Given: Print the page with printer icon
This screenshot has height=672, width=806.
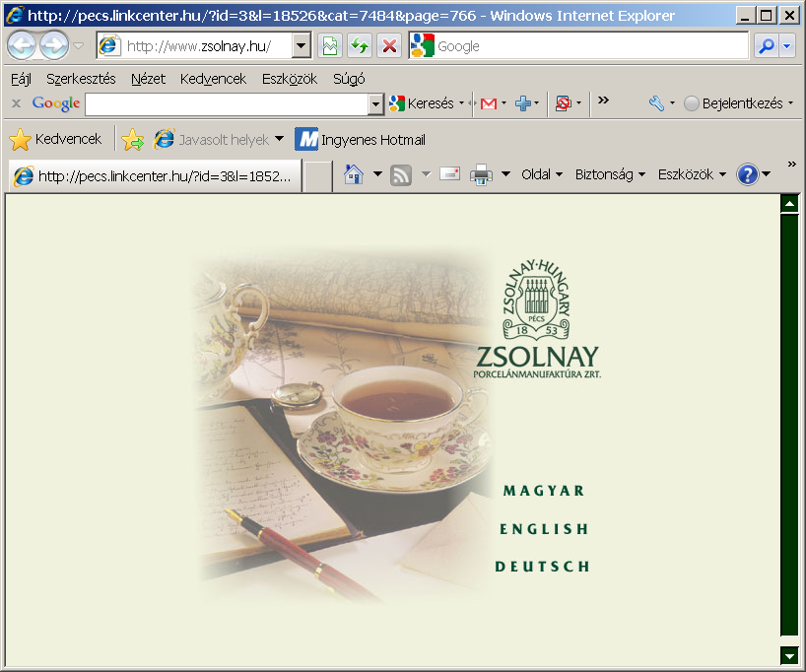Looking at the screenshot, I should pyautogui.click(x=481, y=174).
